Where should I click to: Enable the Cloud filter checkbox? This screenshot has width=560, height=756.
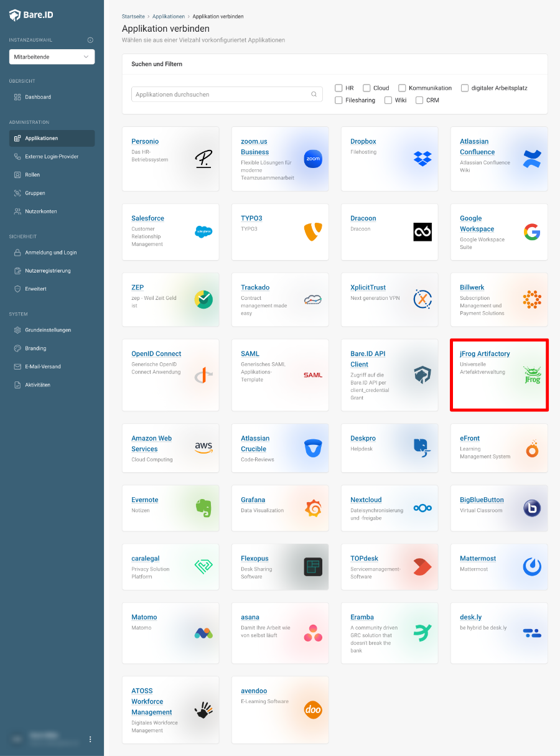coord(366,88)
